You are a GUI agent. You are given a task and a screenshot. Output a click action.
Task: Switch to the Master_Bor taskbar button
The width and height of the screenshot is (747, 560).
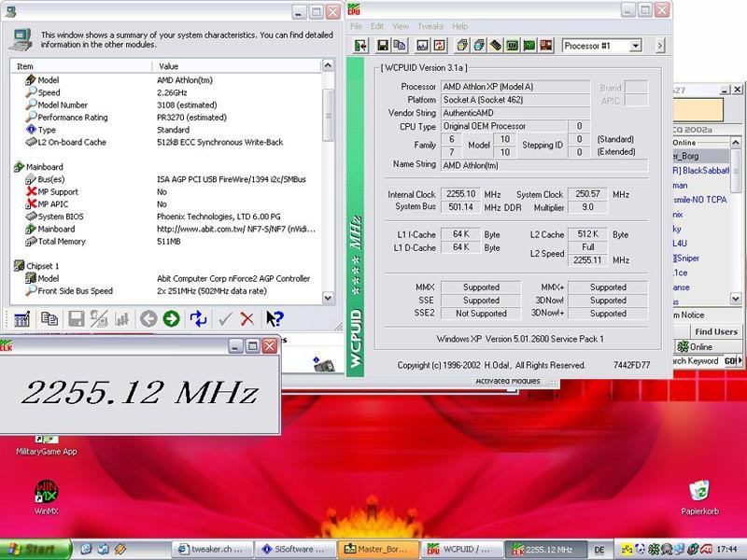point(379,549)
